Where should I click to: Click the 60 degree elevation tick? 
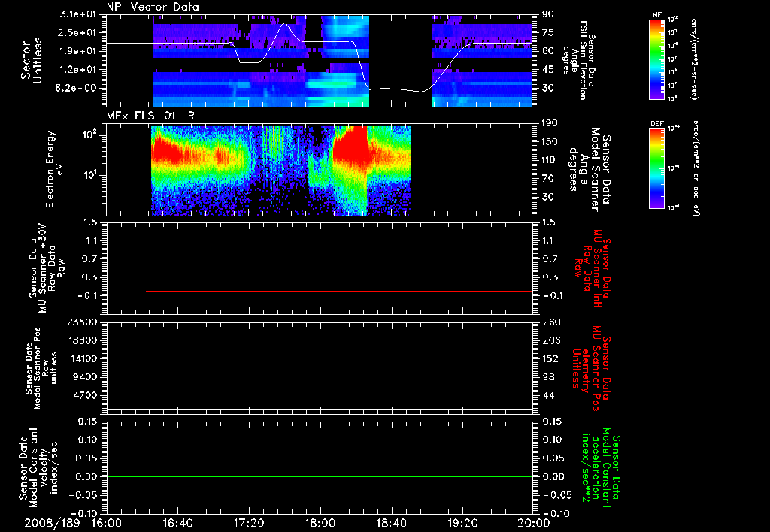548,51
